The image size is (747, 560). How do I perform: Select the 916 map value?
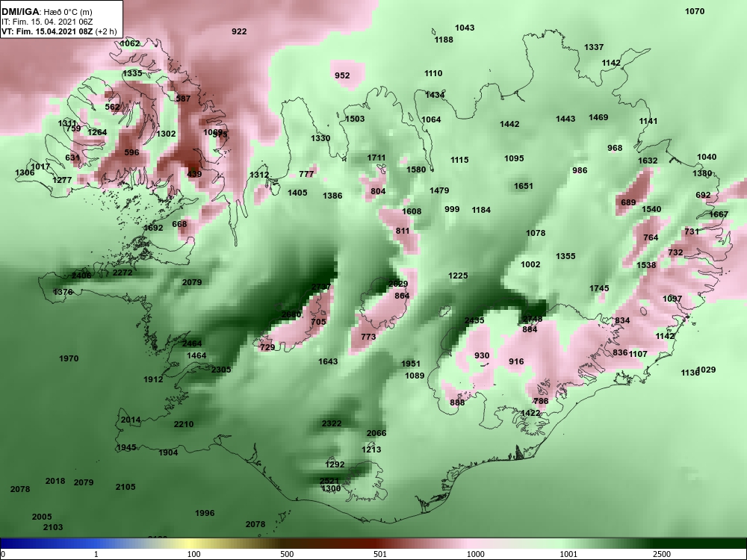point(516,362)
